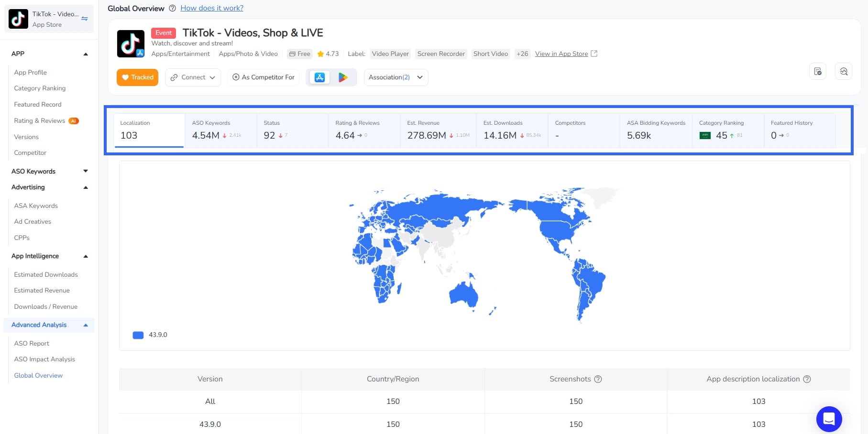Click the report export icon at top right
The width and height of the screenshot is (868, 434).
click(818, 72)
